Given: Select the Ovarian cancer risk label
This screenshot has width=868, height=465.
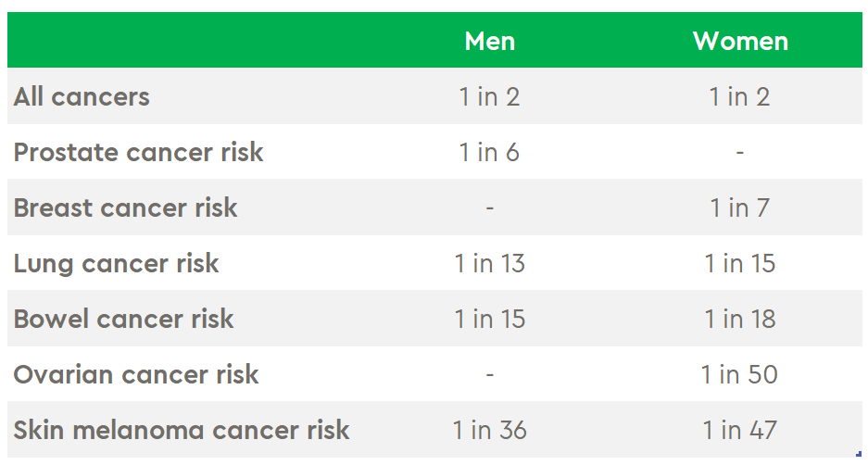Looking at the screenshot, I should coord(135,375).
